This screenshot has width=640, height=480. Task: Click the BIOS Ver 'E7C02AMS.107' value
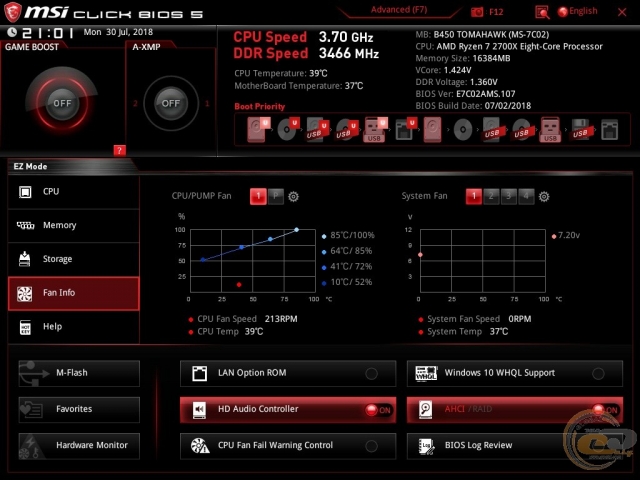click(x=486, y=94)
